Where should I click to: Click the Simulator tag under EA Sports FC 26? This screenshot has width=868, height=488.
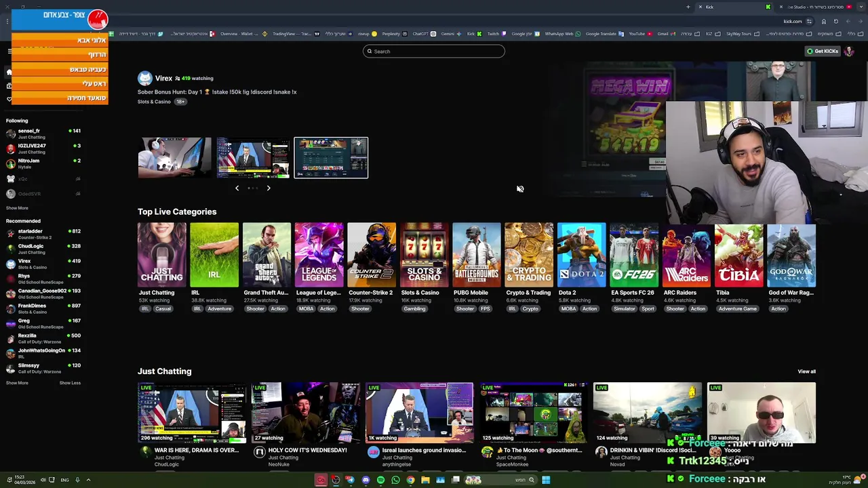tap(625, 309)
